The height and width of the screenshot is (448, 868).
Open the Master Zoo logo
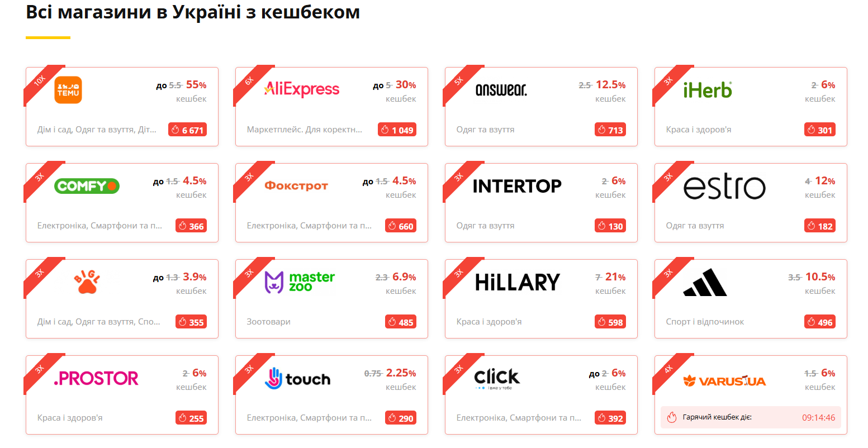(x=300, y=282)
